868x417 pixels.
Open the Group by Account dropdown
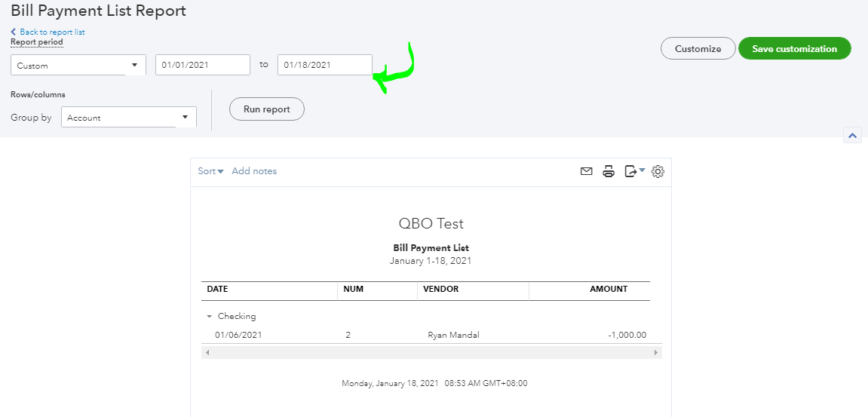[x=128, y=118]
